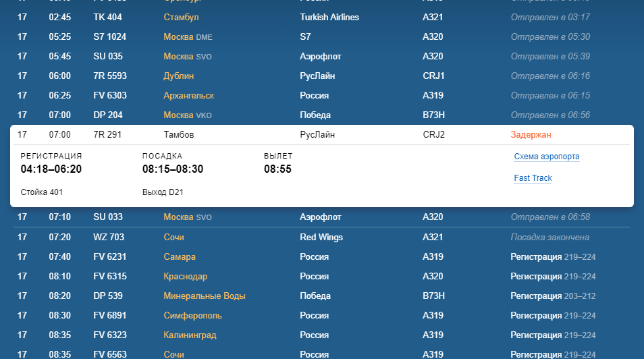Open the Схема аэропорта link
The width and height of the screenshot is (644, 359).
(546, 157)
